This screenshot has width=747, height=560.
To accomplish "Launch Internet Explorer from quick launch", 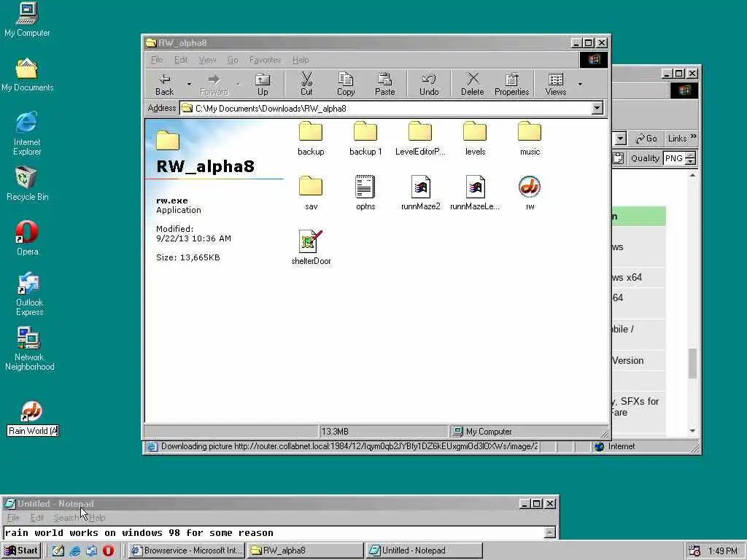I will tap(75, 551).
